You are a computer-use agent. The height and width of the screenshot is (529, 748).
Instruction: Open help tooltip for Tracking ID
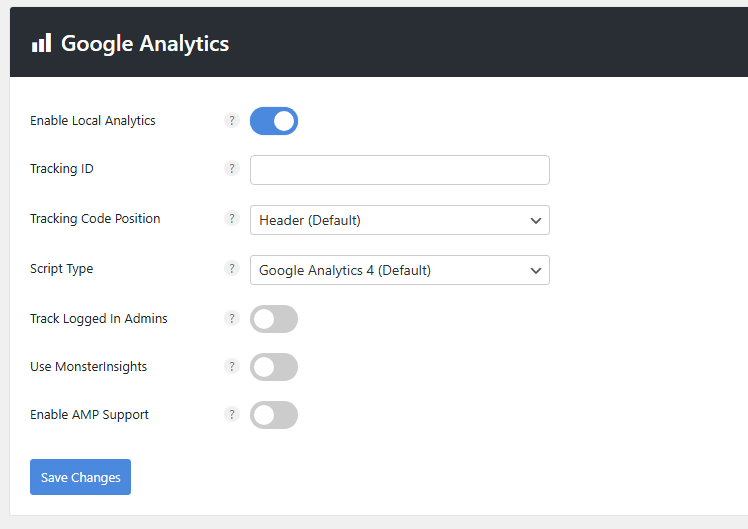pyautogui.click(x=232, y=168)
